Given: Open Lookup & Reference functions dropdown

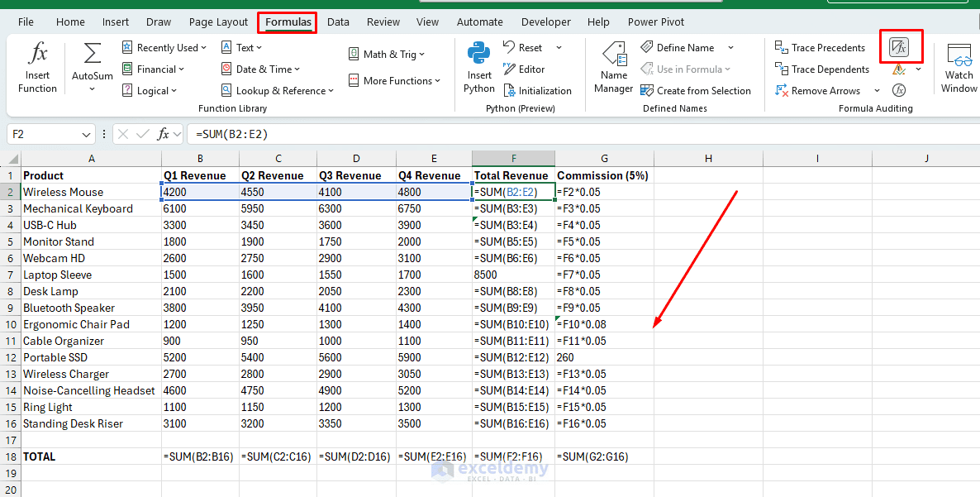Looking at the screenshot, I should [278, 91].
